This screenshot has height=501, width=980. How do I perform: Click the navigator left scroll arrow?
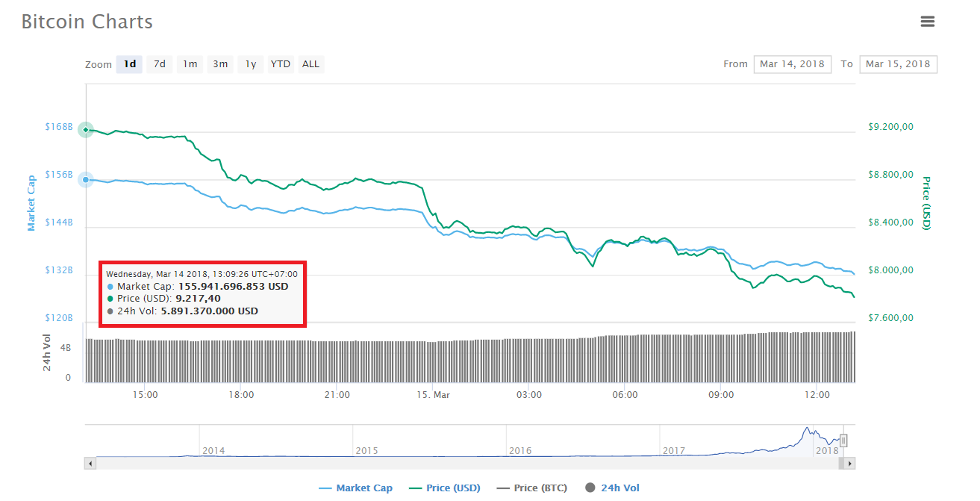91,464
